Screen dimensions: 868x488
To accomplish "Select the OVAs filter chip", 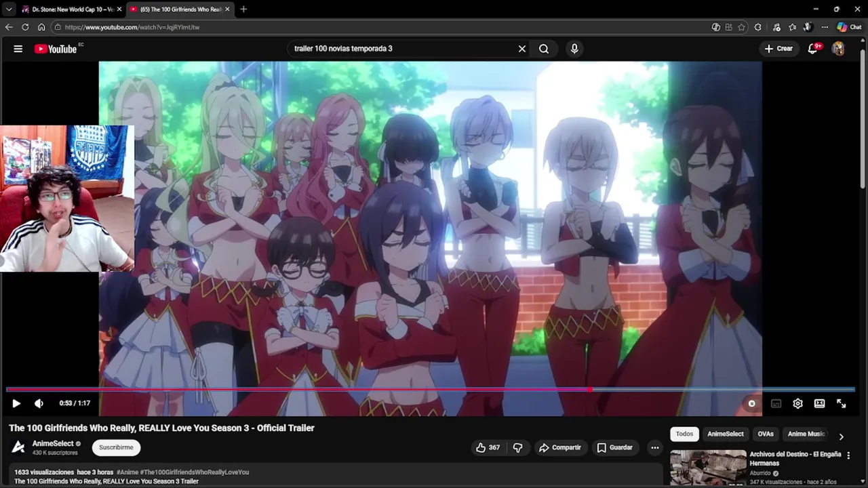I will pos(766,434).
